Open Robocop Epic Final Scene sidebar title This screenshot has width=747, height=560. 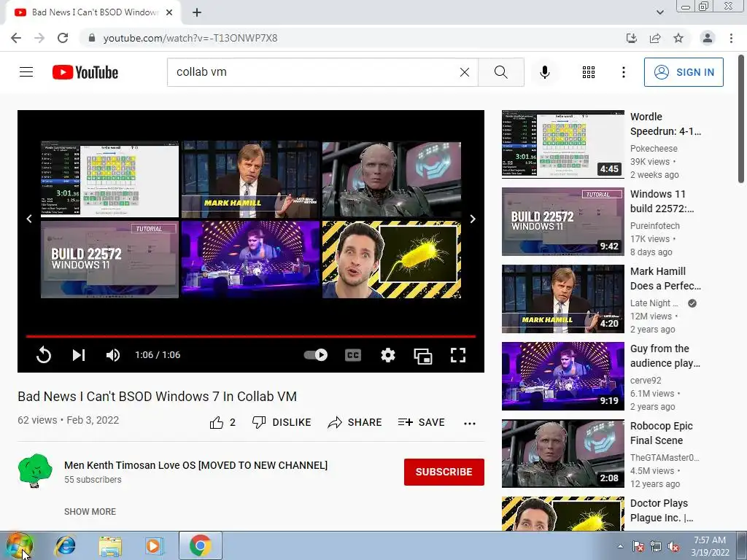pyautogui.click(x=661, y=433)
